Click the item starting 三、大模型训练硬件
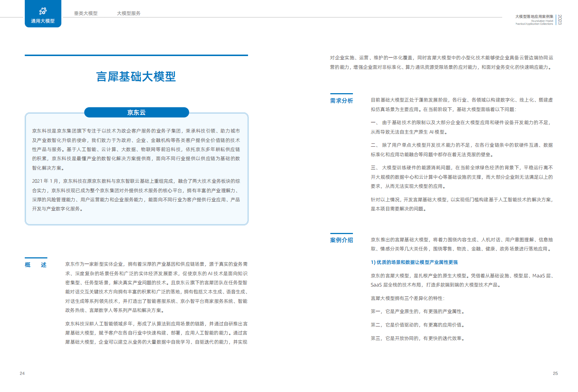This screenshot has height=392, width=578. pos(462,177)
